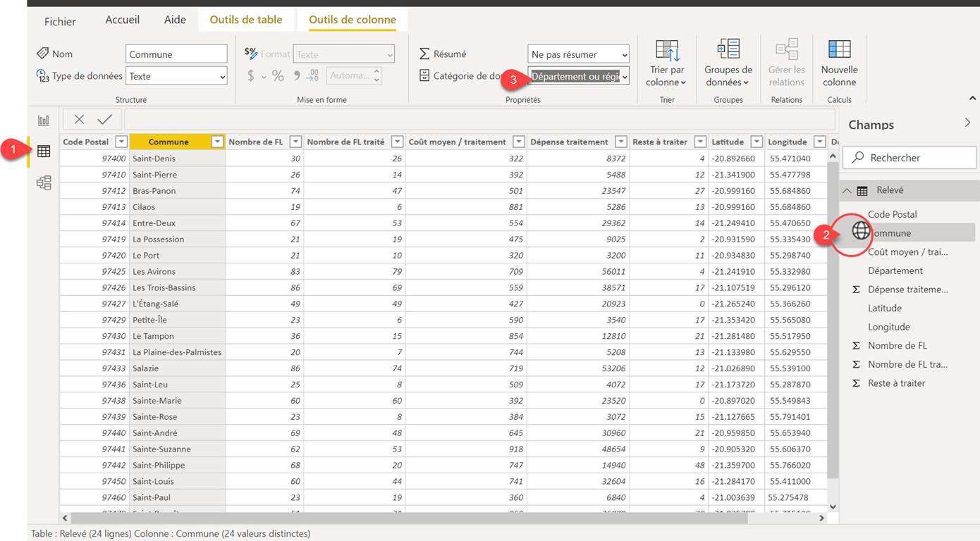Open the Nombre de FL column filter arrow
This screenshot has height=541, width=980.
pos(295,142)
